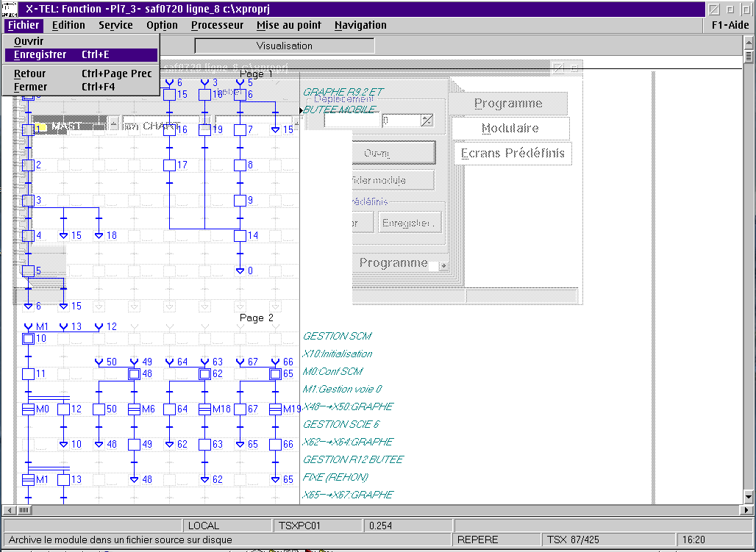
Task: Select step 11 below step 10
Action: [28, 374]
